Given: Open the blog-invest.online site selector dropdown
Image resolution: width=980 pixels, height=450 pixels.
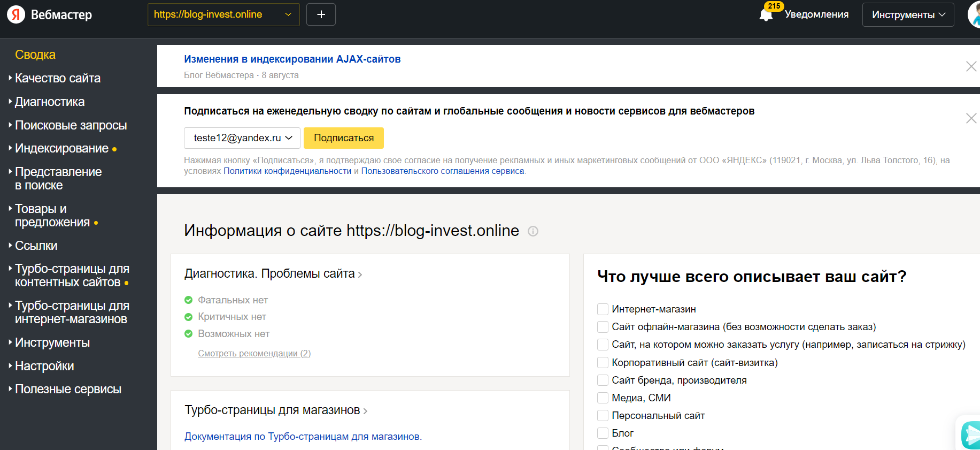Looking at the screenshot, I should point(223,14).
